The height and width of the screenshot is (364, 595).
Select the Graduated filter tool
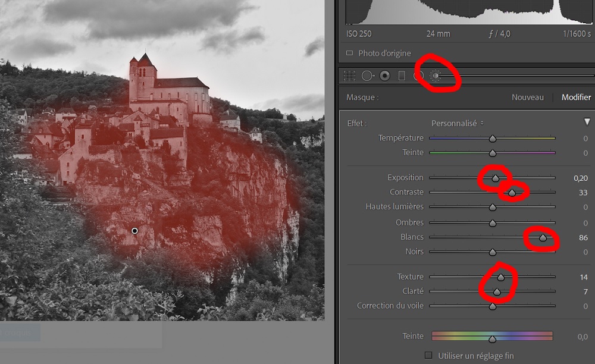(402, 76)
